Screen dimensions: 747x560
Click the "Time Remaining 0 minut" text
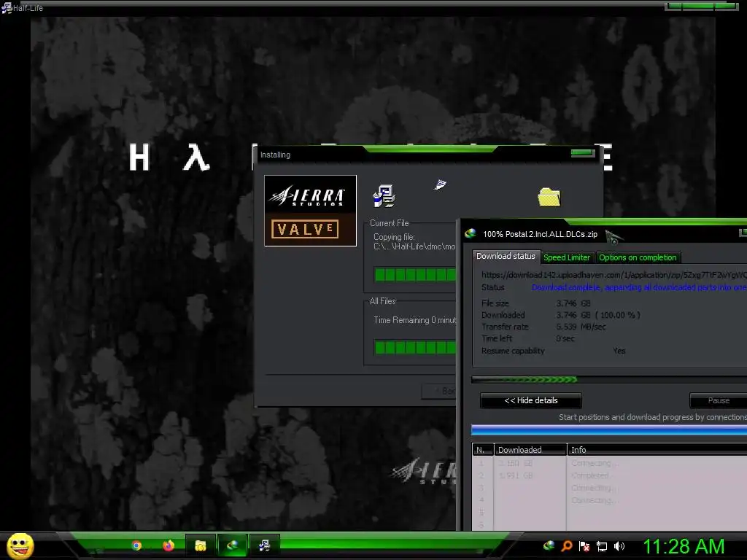coord(414,320)
